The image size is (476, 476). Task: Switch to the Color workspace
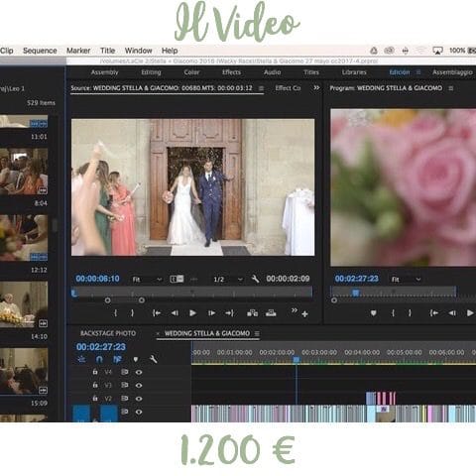[x=191, y=72]
